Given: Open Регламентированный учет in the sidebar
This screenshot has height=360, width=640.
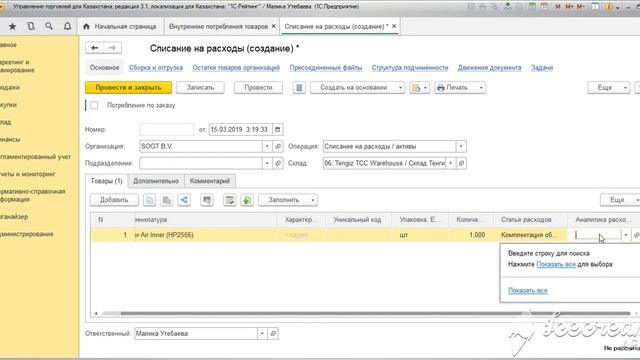Looking at the screenshot, I should pos(36,157).
